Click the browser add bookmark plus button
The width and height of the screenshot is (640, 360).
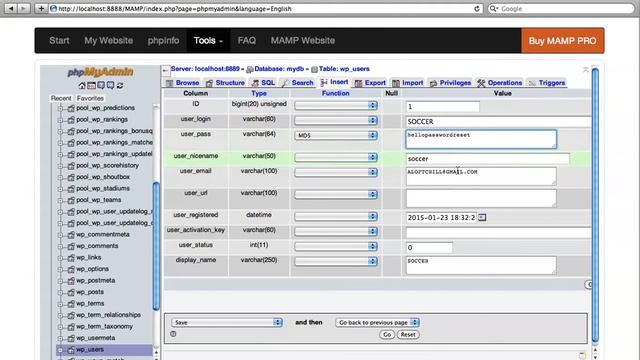coord(41,8)
